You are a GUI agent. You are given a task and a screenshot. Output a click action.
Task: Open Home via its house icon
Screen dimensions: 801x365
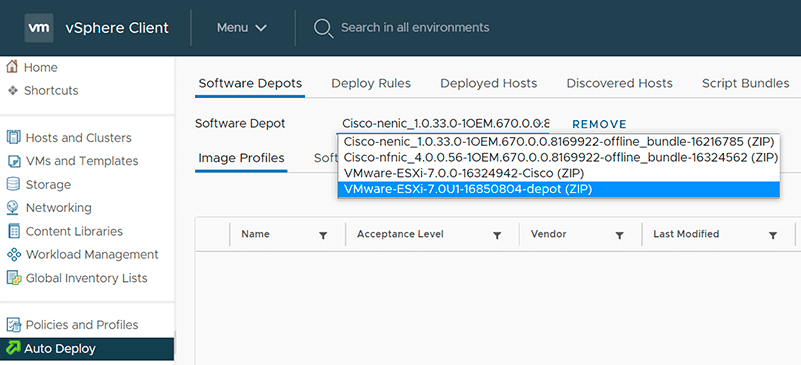point(13,67)
